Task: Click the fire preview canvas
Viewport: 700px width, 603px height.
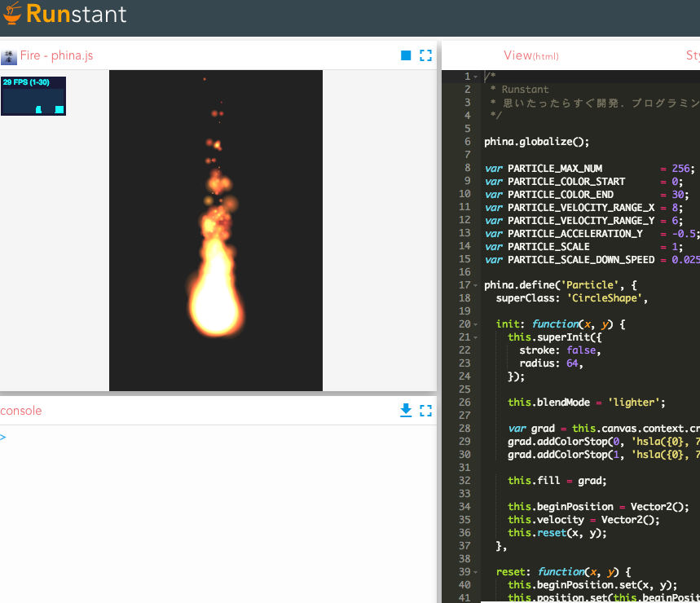Action: 215,231
